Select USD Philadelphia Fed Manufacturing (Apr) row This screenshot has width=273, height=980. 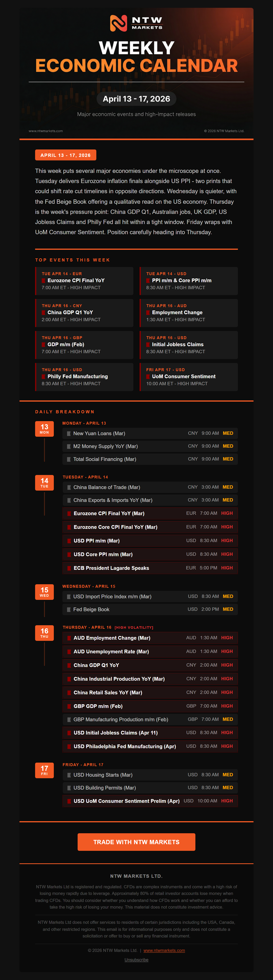(x=150, y=746)
